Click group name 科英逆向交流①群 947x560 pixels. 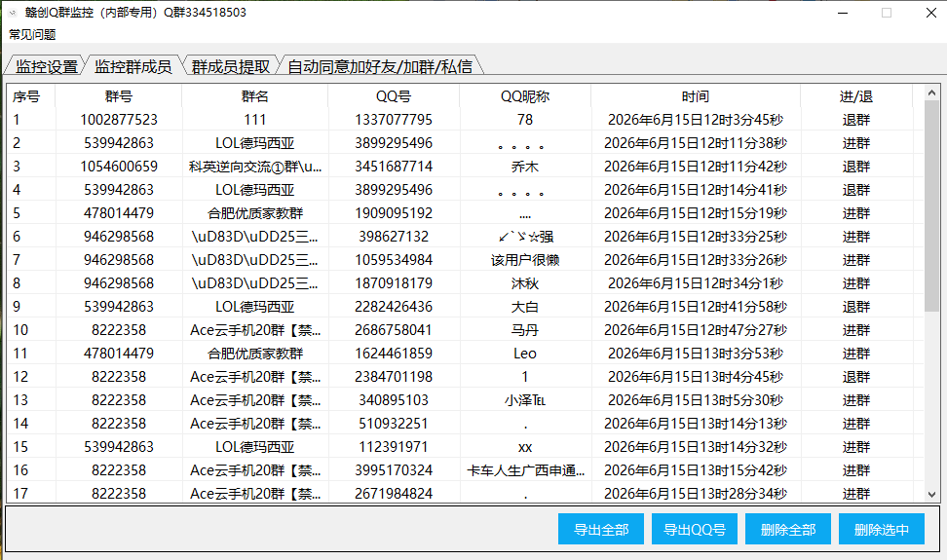tap(255, 167)
